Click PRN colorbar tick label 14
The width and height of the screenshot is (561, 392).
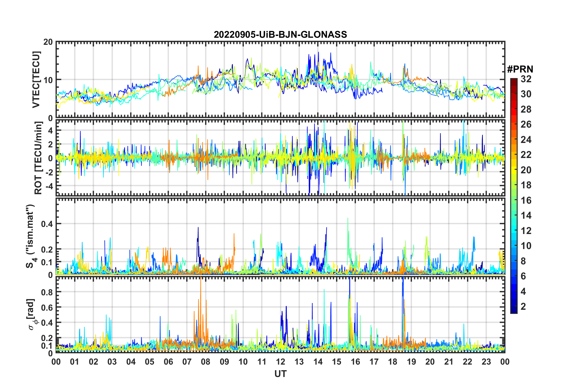click(x=526, y=215)
